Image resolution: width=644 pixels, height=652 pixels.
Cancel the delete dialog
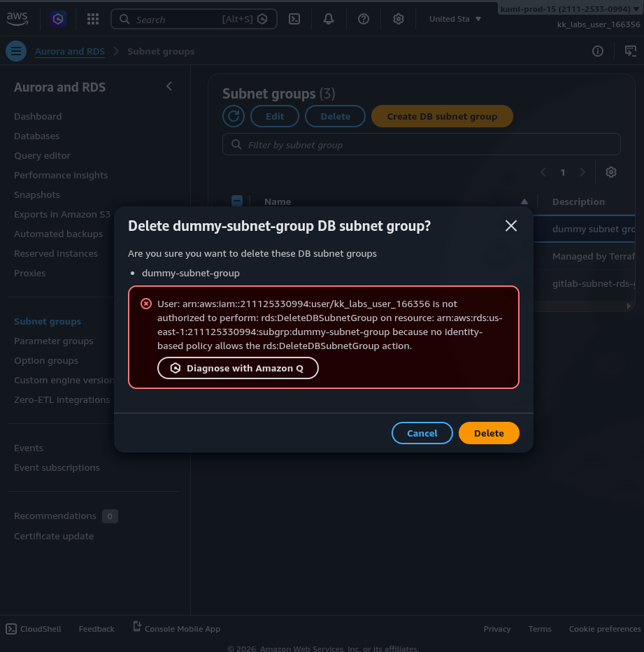[x=422, y=433]
